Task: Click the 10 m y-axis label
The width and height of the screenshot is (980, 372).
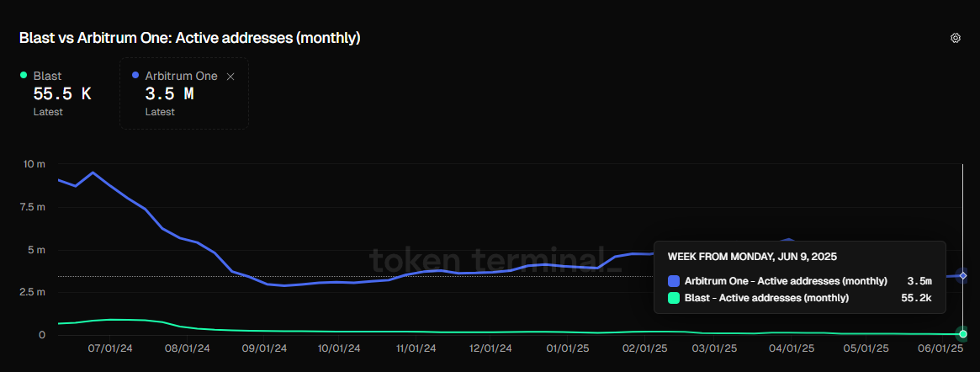Action: point(34,164)
